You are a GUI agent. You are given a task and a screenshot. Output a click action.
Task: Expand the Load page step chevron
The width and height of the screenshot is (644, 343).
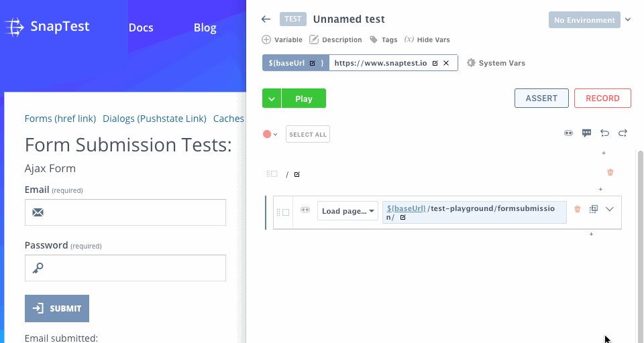click(610, 209)
